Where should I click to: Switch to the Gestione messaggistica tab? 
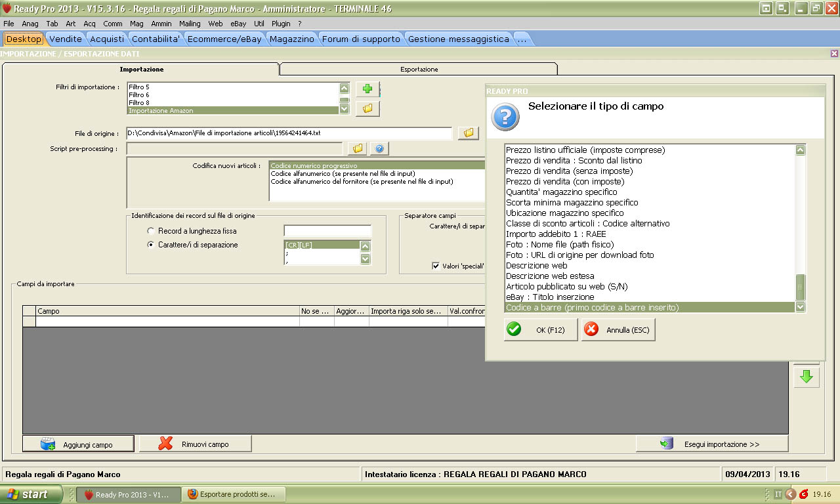point(459,39)
